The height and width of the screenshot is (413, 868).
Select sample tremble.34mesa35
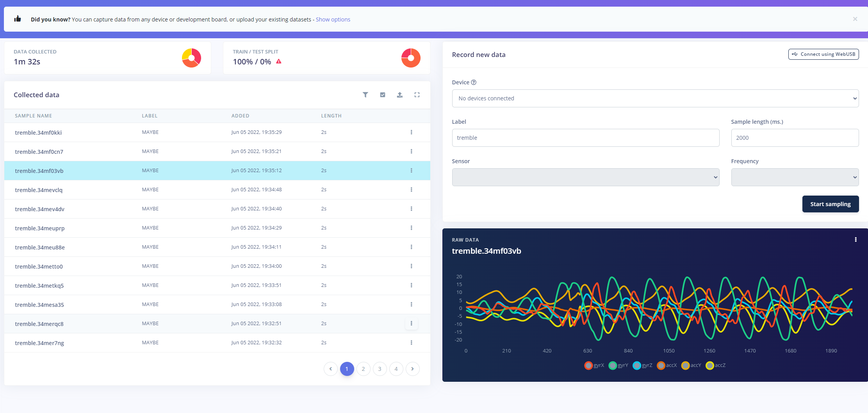tap(217, 304)
